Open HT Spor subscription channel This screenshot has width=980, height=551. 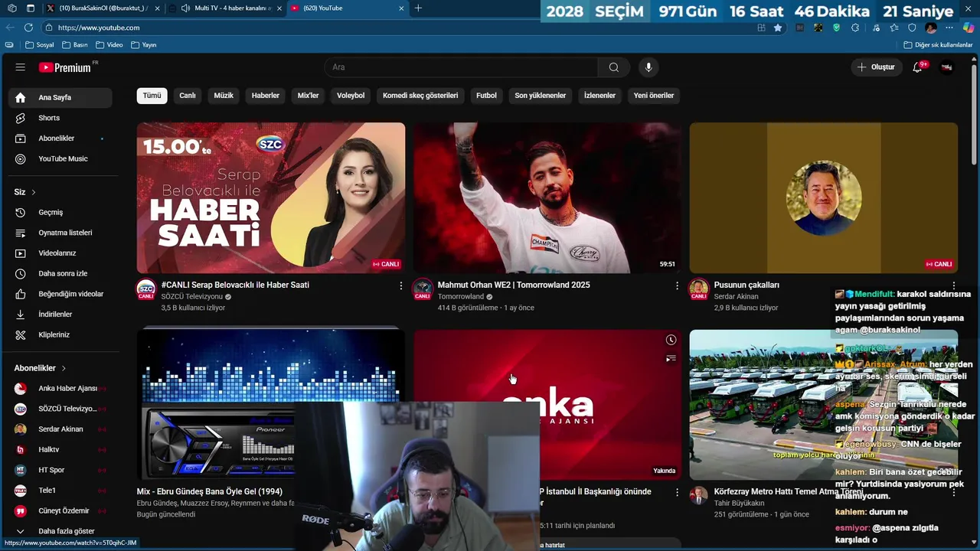60,470
